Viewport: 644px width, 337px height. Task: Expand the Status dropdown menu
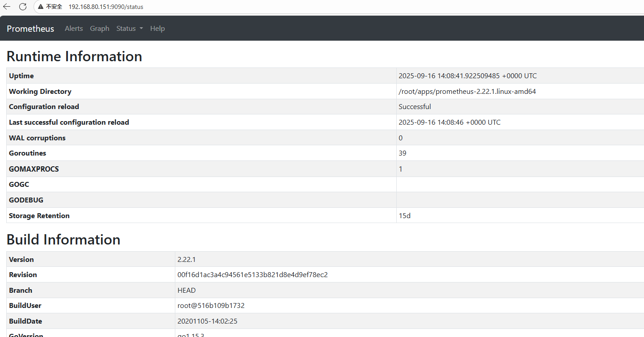click(x=130, y=29)
